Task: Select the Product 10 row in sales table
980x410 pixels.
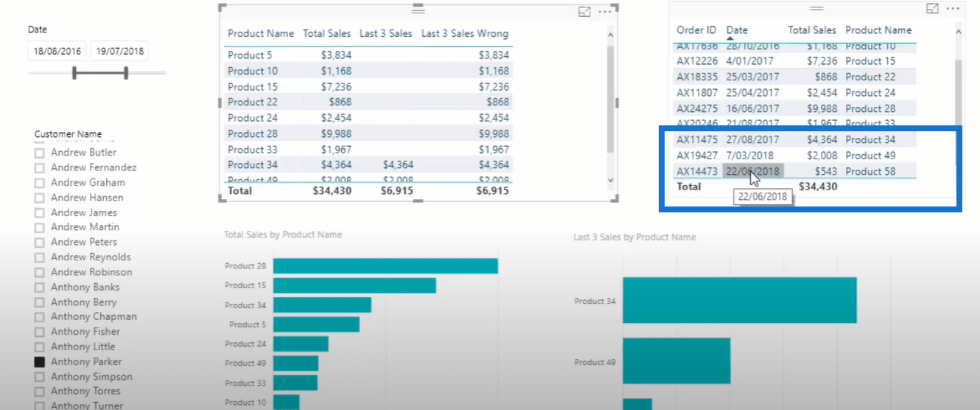Action: 368,71
